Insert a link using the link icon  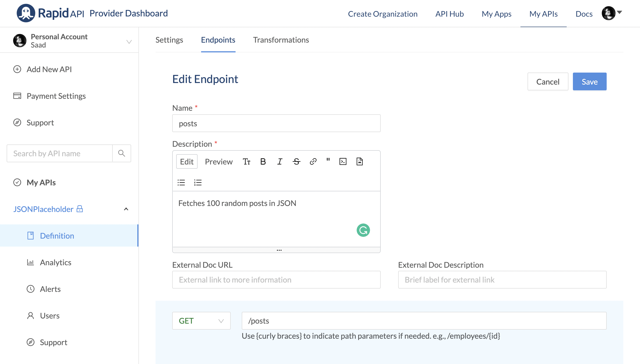(313, 162)
